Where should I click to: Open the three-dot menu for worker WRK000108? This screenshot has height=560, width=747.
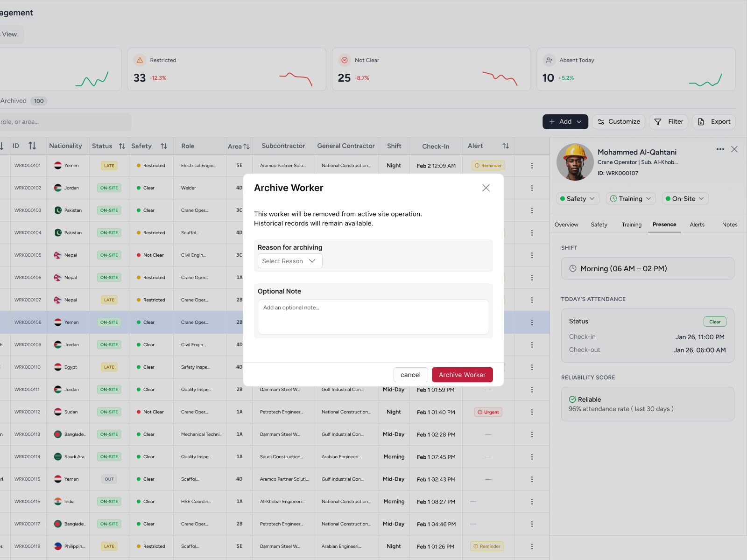tap(532, 322)
